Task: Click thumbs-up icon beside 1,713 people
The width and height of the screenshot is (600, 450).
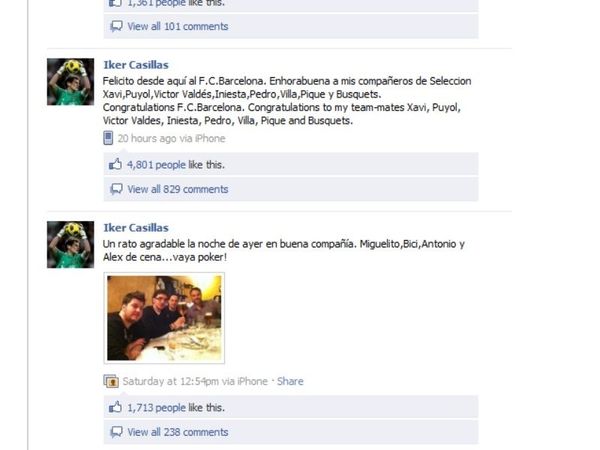Action: (115, 407)
